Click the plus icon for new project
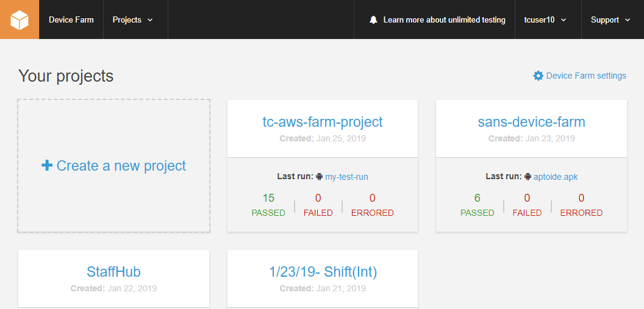This screenshot has width=644, height=309. click(x=47, y=165)
